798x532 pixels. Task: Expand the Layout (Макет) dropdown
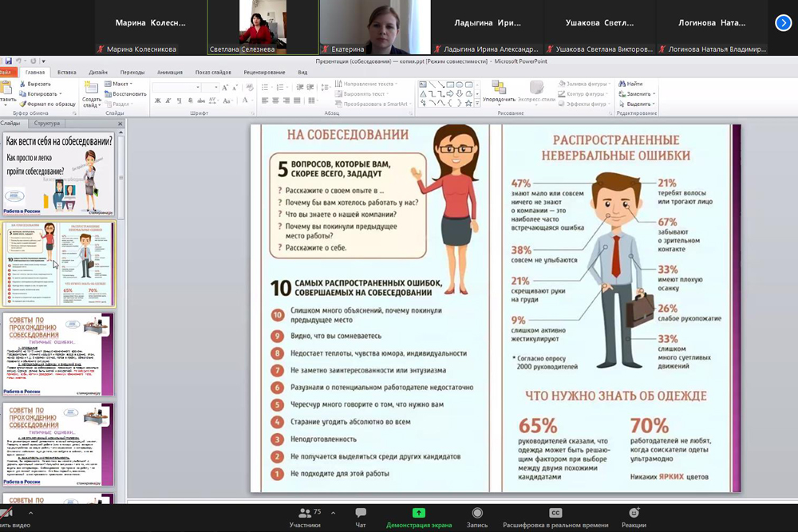point(120,84)
